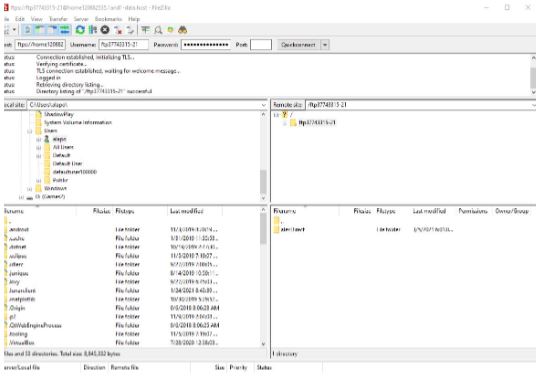Expand the Users folder in local tree
The image size is (544, 379).
point(29,131)
